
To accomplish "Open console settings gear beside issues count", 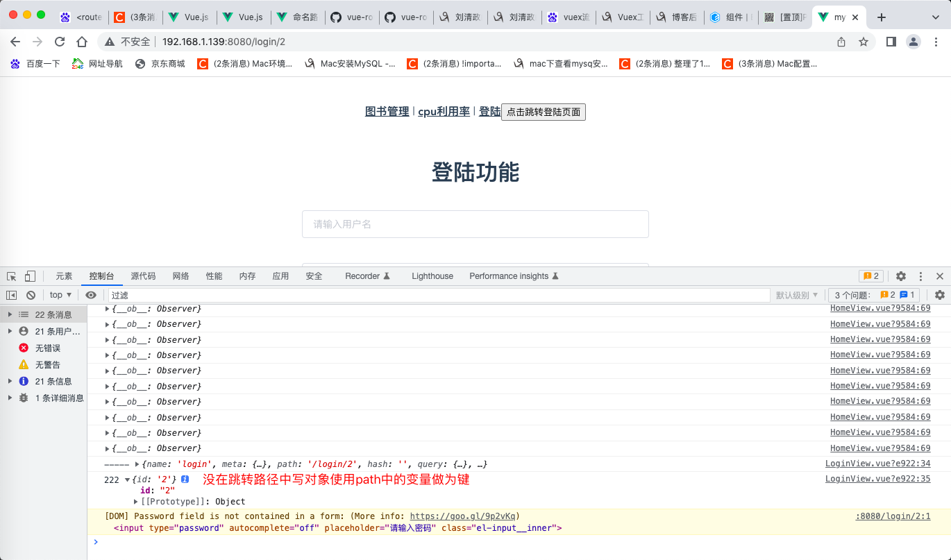I will tap(940, 295).
